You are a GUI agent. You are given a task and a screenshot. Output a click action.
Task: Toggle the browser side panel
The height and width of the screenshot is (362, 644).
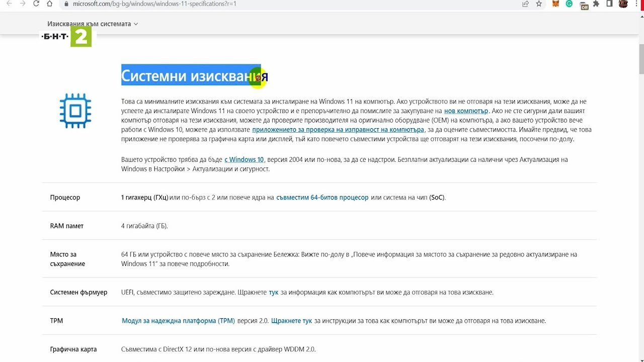609,4
